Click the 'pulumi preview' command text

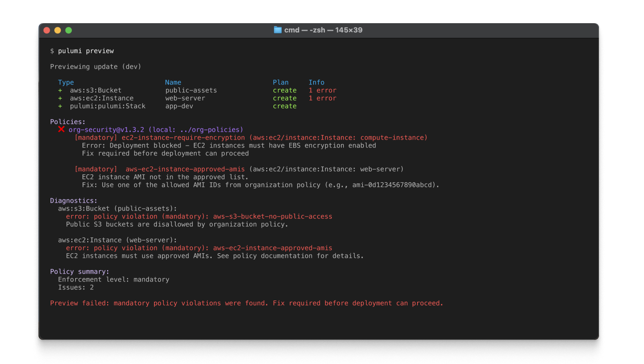[x=86, y=51]
